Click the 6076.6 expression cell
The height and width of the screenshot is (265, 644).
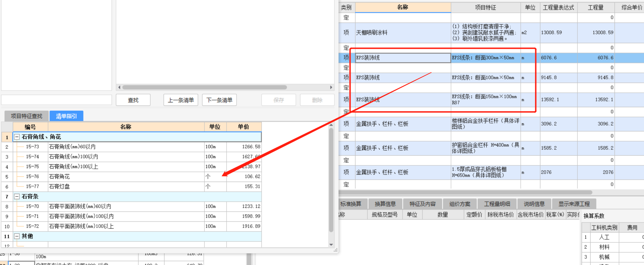tap(558, 58)
